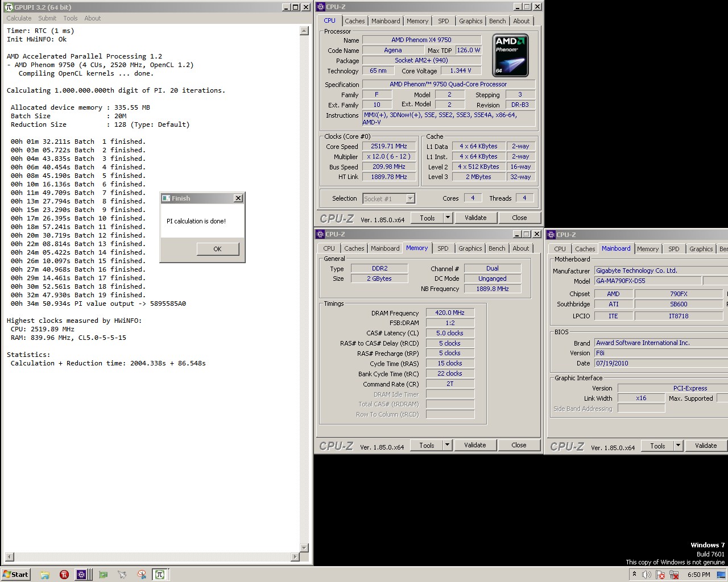Click Validate in the Mainboard CPU-Z window
The width and height of the screenshot is (728, 582).
click(x=706, y=446)
